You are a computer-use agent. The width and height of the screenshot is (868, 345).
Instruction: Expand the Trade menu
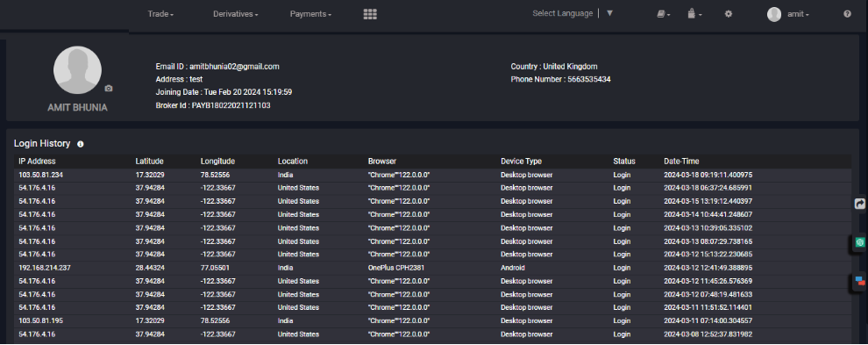click(x=160, y=14)
